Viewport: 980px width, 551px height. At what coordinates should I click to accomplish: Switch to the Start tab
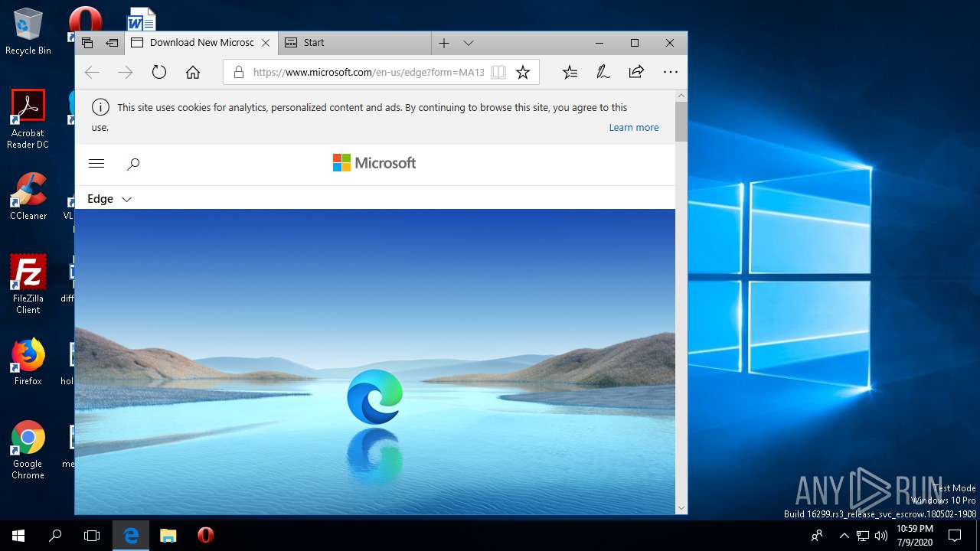354,43
